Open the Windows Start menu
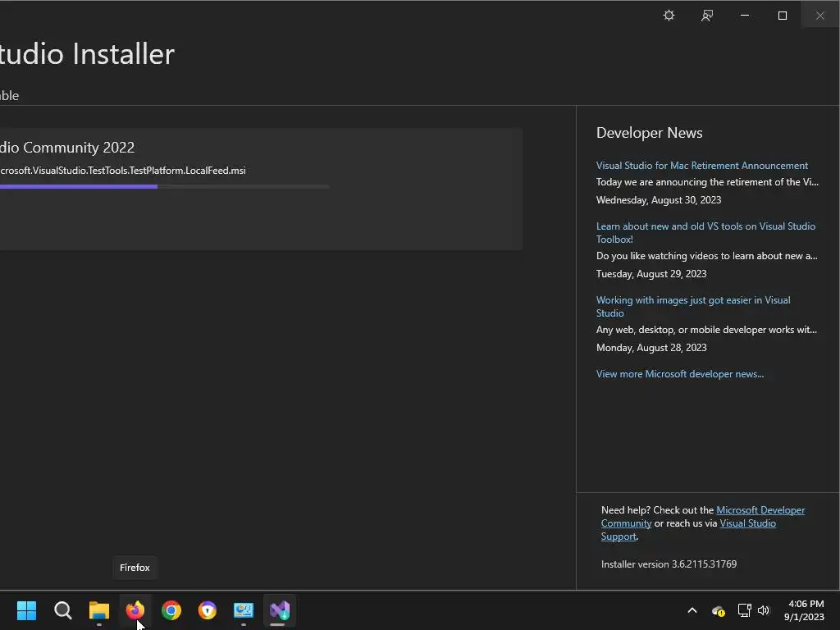 click(26, 610)
